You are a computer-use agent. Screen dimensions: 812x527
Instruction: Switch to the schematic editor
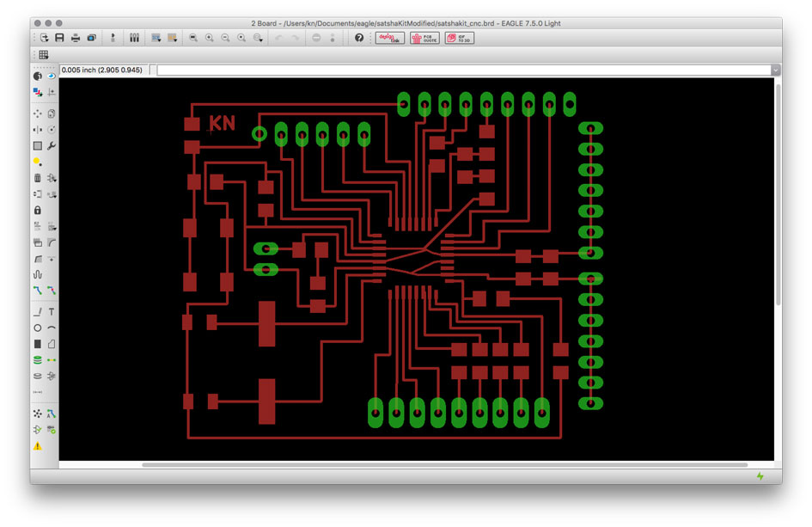[x=113, y=38]
